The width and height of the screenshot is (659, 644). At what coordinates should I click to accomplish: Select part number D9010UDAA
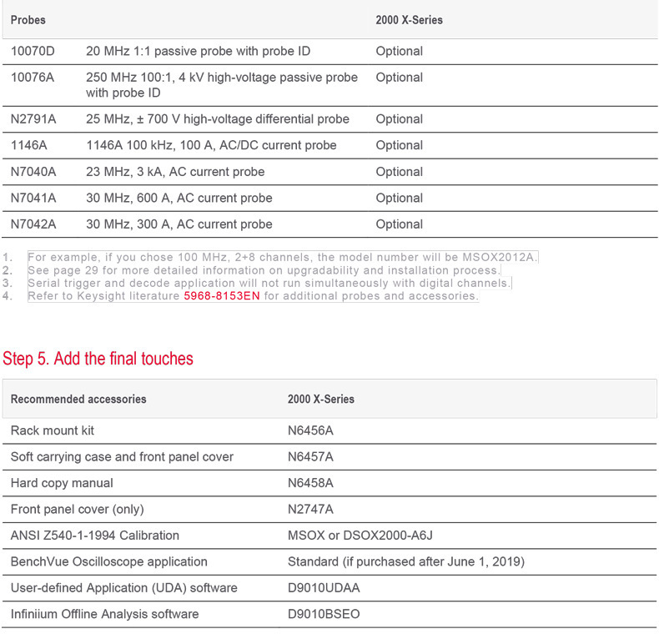[324, 588]
